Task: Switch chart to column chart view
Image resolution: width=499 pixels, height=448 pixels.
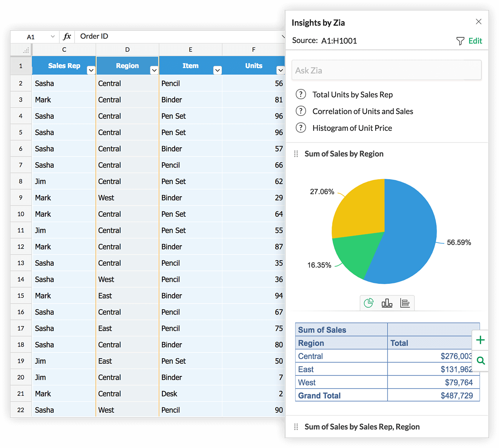Action: tap(387, 303)
